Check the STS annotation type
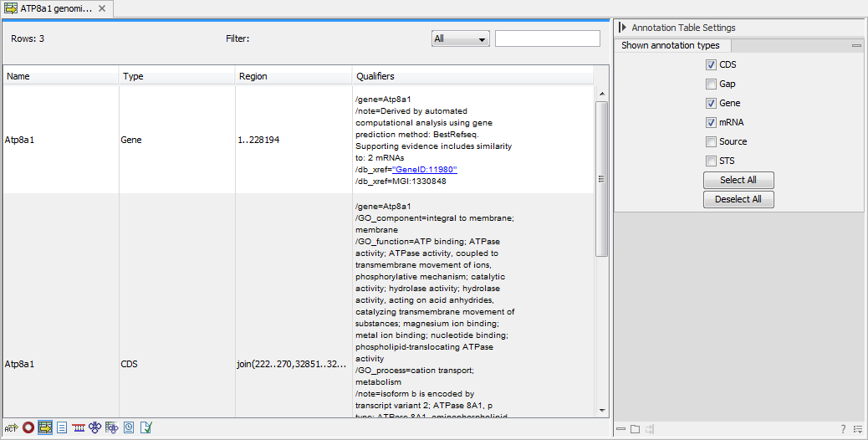 tap(711, 161)
